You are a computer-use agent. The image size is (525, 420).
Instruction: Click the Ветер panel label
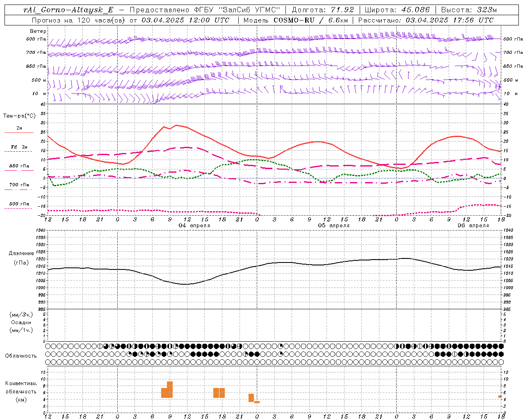coord(38,31)
